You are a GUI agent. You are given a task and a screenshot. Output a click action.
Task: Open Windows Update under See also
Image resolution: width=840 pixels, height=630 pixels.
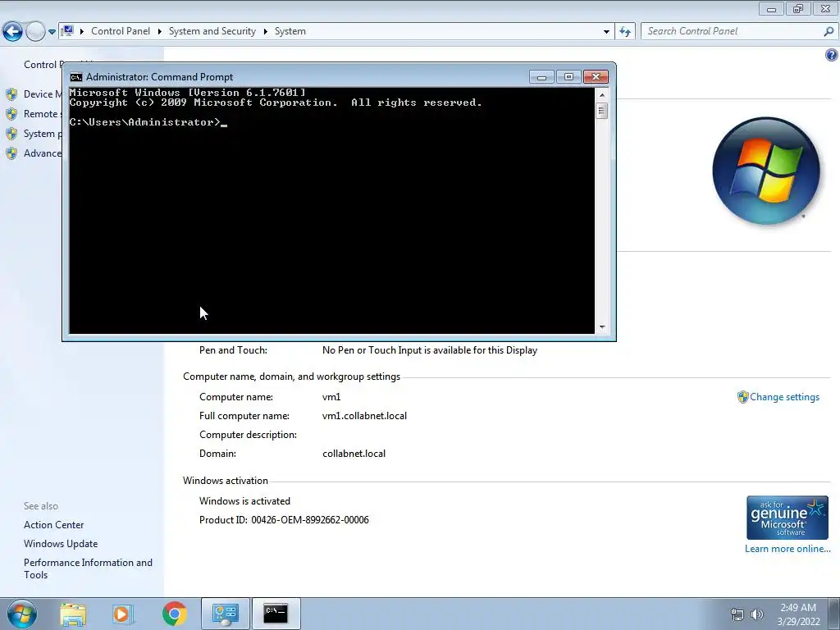(x=61, y=544)
